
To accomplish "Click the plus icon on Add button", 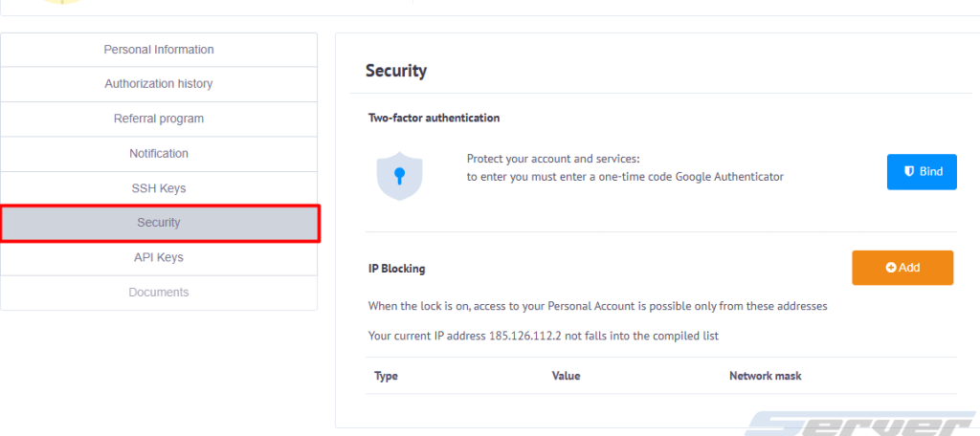I will [891, 268].
